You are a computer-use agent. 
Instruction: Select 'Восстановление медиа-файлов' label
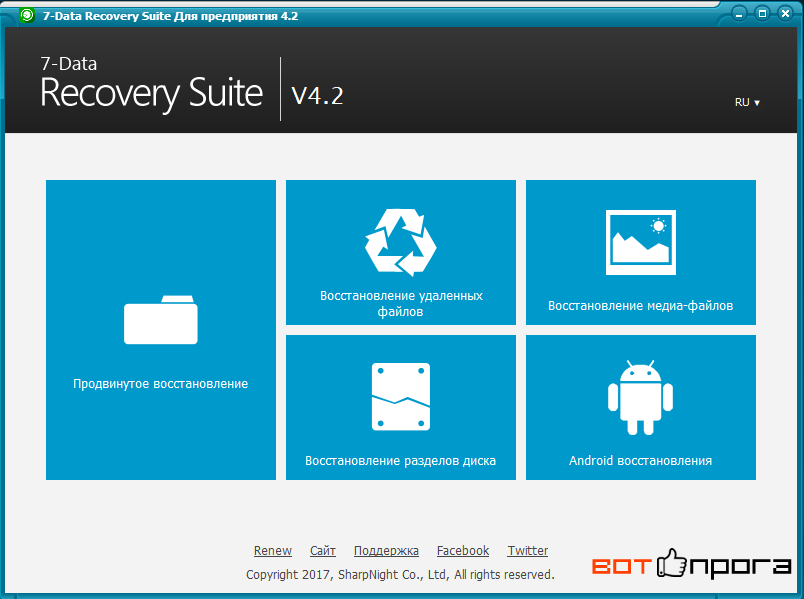coord(640,306)
